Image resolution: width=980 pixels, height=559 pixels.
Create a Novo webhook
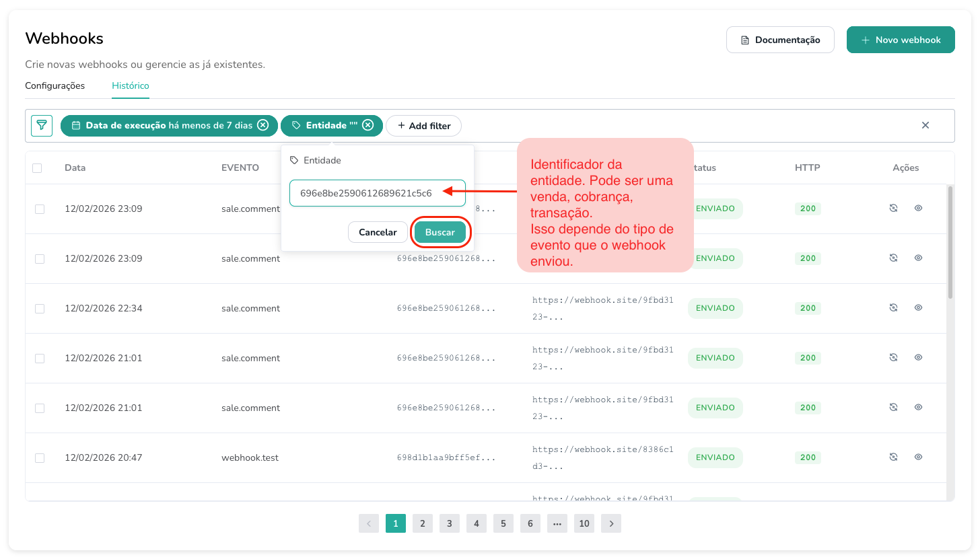pos(900,40)
